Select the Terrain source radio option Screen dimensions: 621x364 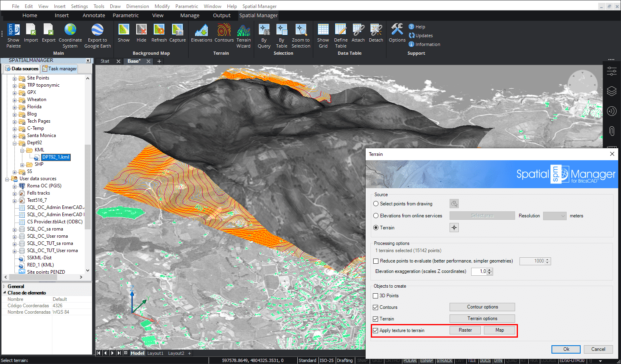click(x=376, y=228)
